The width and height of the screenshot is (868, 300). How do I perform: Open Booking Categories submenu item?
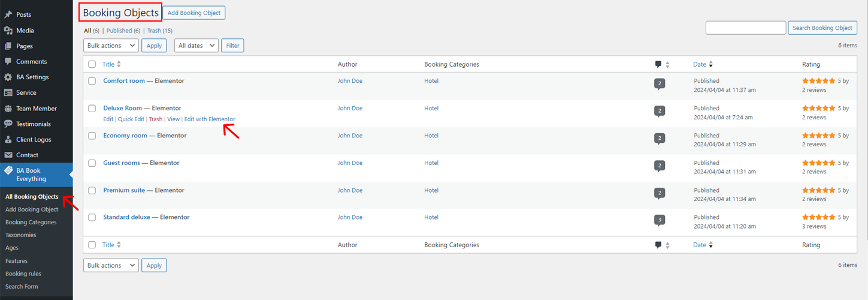pos(31,222)
